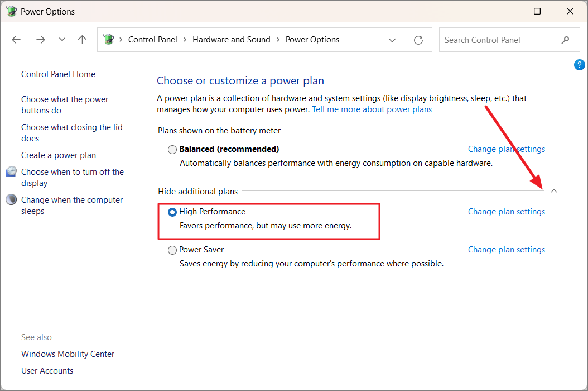Screen dimensions: 588x391
Task: Select the High Performance power plan
Action: pos(172,212)
